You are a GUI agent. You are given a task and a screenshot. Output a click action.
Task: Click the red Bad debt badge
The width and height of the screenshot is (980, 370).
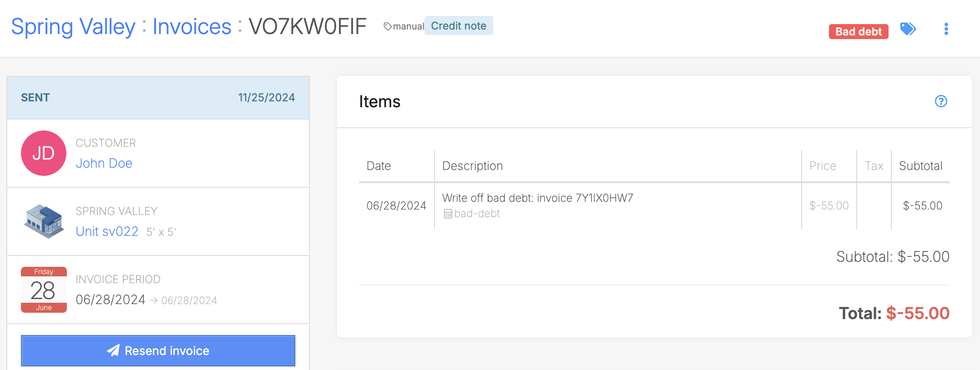tap(859, 31)
